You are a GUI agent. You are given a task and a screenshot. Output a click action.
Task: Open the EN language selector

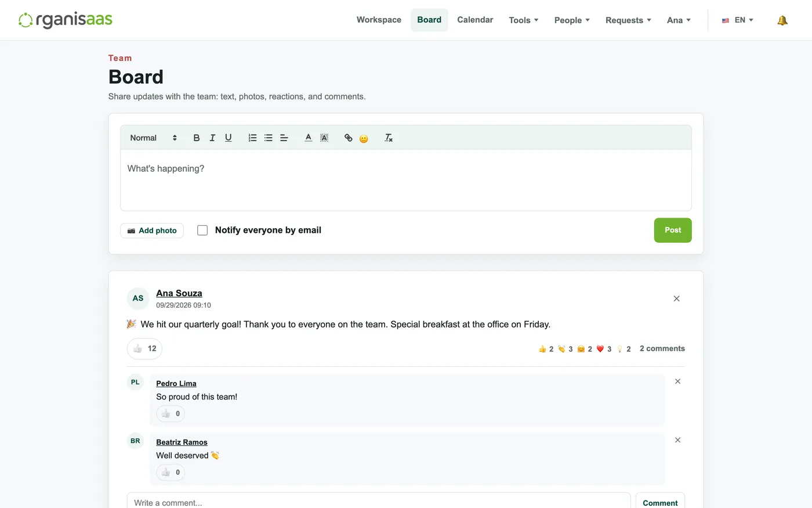coord(738,20)
